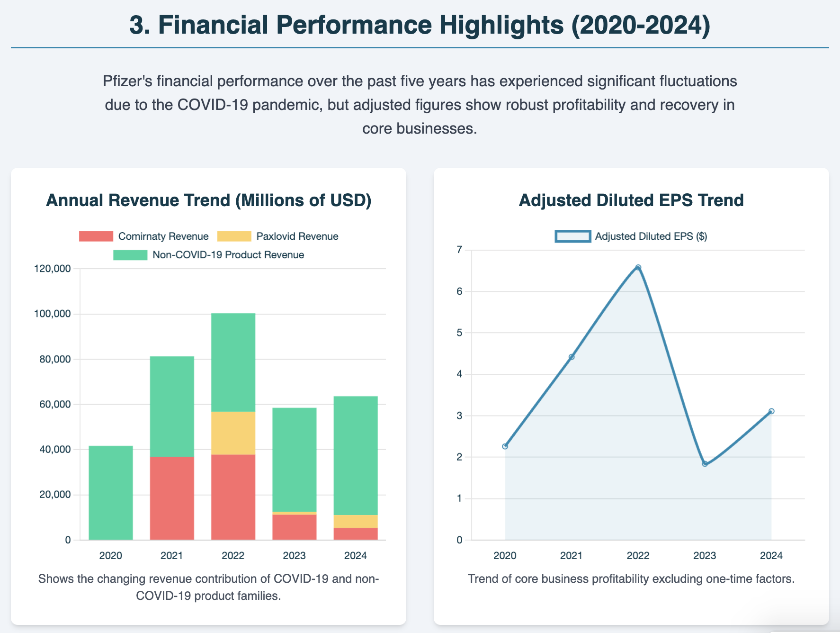Click the Annual Revenue Trend chart title
This screenshot has height=633, width=840.
[208, 200]
